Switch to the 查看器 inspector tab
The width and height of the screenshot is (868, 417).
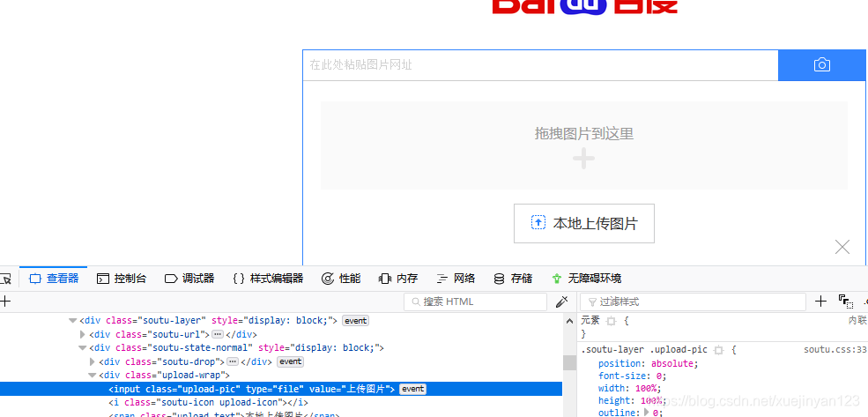tap(54, 279)
